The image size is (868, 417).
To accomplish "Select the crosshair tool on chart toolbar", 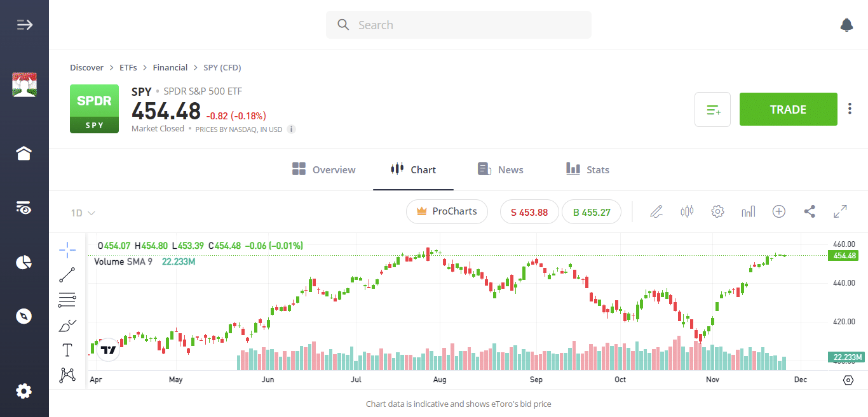I will (x=67, y=250).
